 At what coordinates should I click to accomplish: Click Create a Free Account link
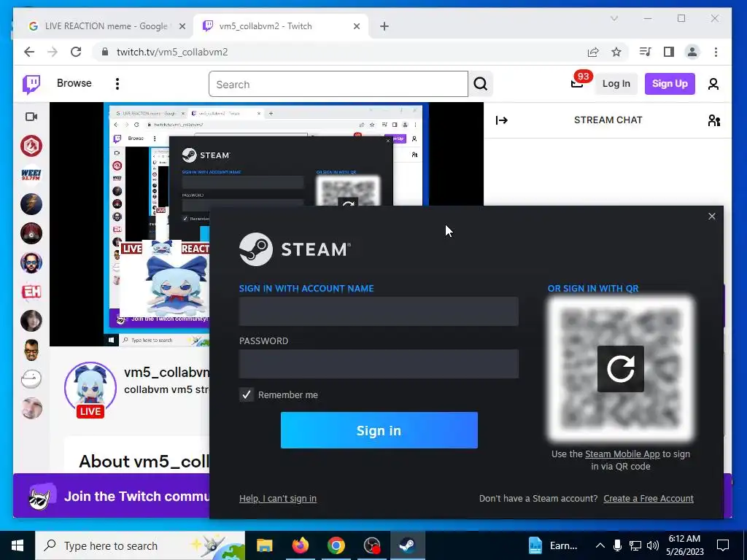point(649,499)
